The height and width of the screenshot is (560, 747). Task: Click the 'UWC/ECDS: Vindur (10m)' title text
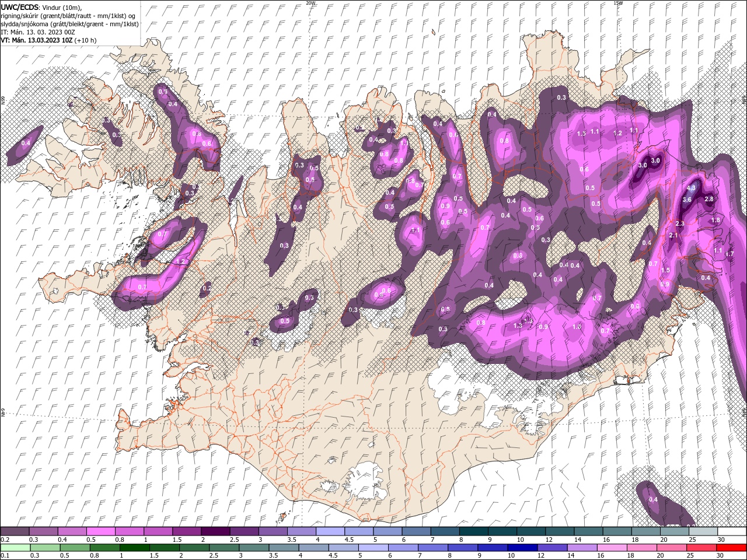(41, 7)
